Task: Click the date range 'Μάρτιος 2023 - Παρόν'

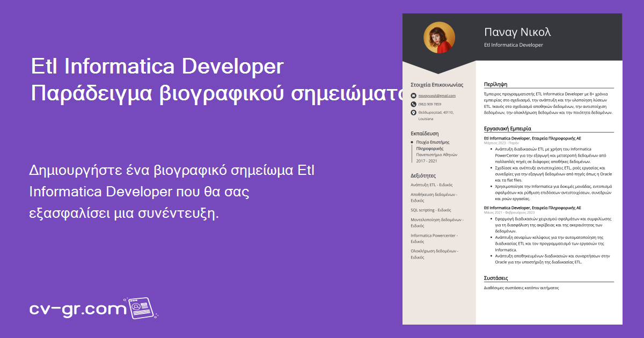Action: point(501,143)
